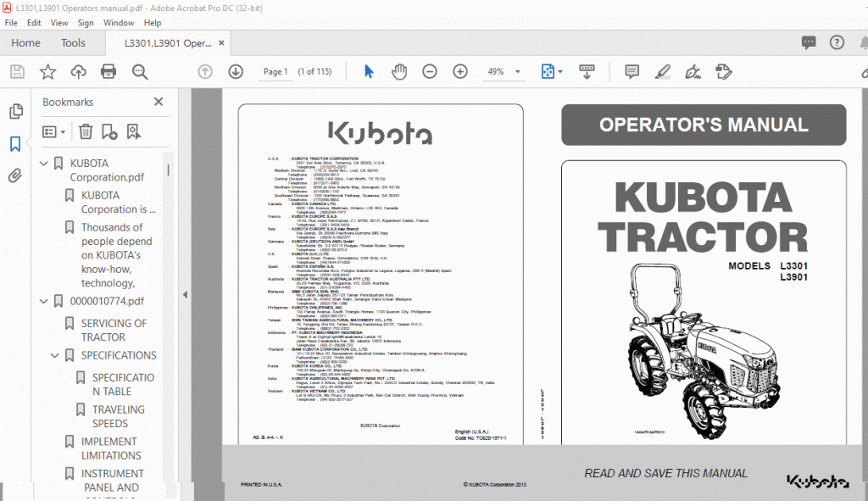Activate the Selection arrow tool
The height and width of the screenshot is (501, 868).
[369, 71]
